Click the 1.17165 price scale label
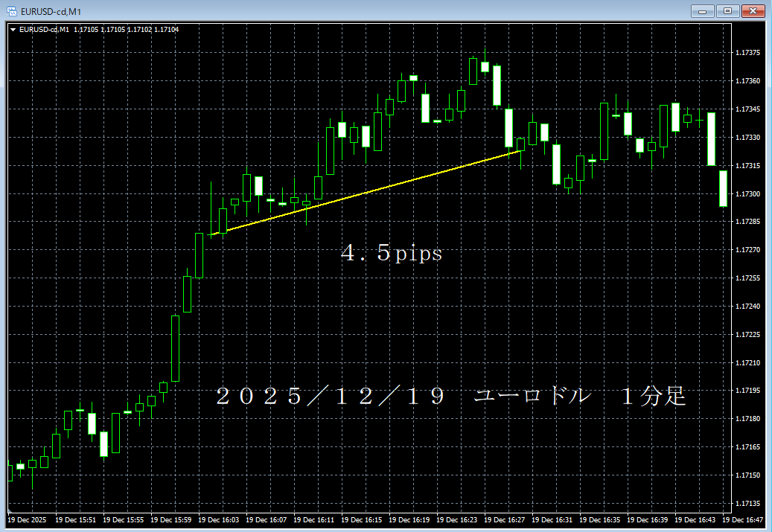772x532 pixels. (x=747, y=447)
